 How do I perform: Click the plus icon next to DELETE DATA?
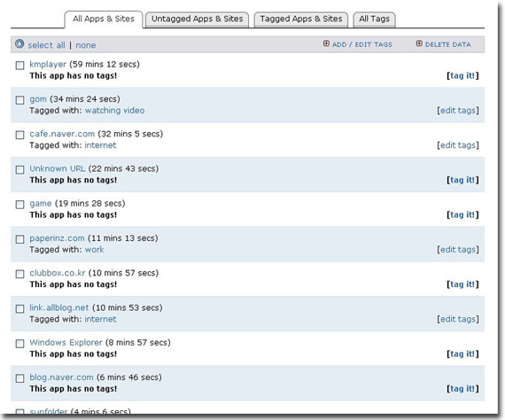click(x=419, y=43)
